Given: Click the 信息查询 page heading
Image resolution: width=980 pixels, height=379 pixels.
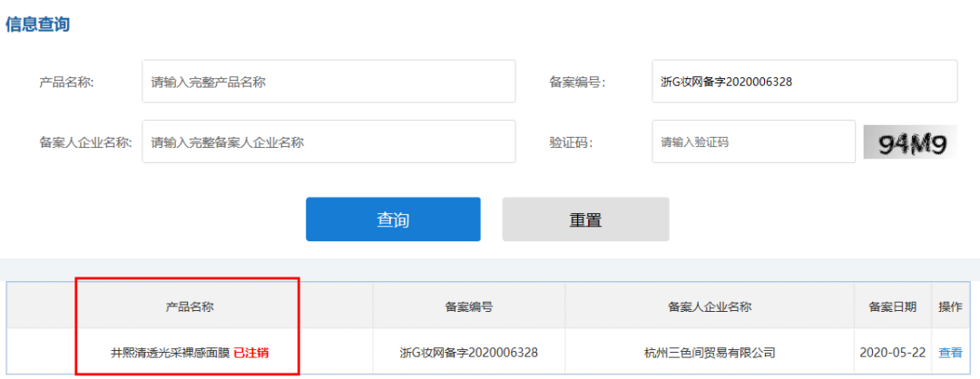Looking at the screenshot, I should coord(37,24).
